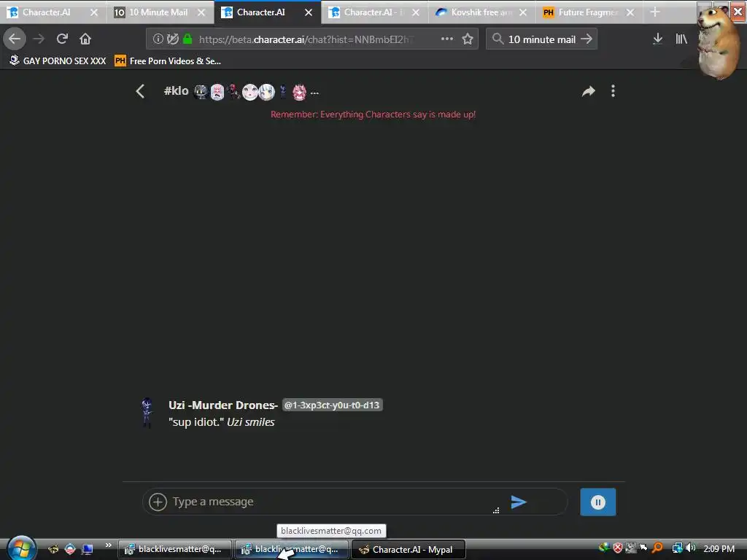The image size is (747, 560).
Task: Click the #klo room title
Action: click(177, 91)
